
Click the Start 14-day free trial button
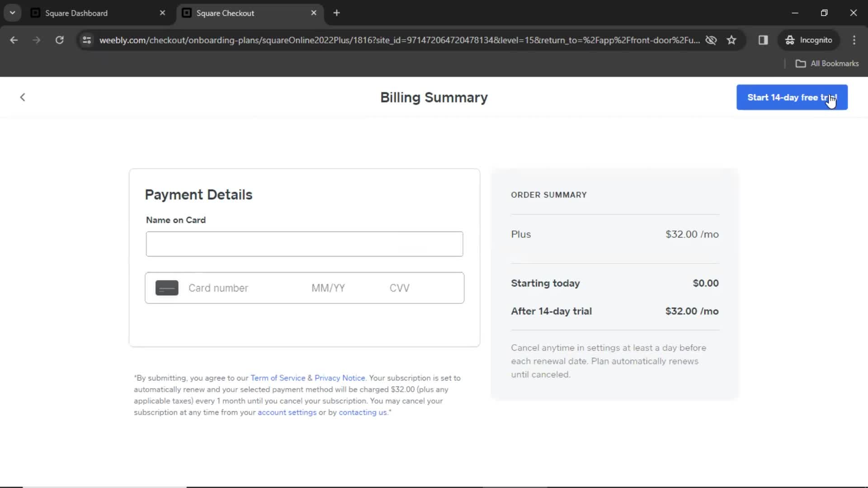(792, 97)
